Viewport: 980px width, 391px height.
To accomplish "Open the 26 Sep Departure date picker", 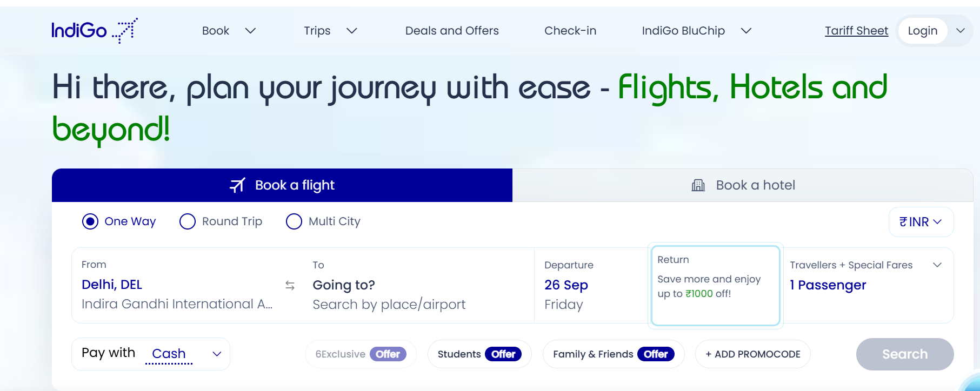I will pos(566,285).
